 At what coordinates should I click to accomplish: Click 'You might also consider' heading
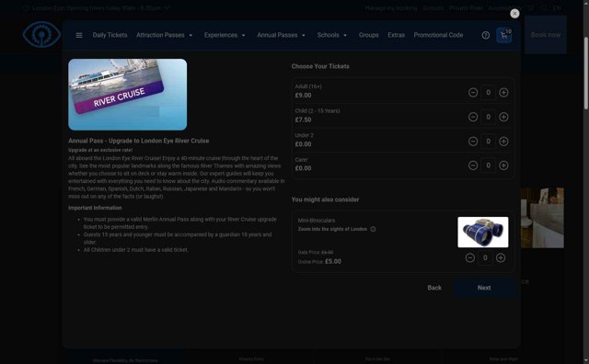tap(325, 199)
